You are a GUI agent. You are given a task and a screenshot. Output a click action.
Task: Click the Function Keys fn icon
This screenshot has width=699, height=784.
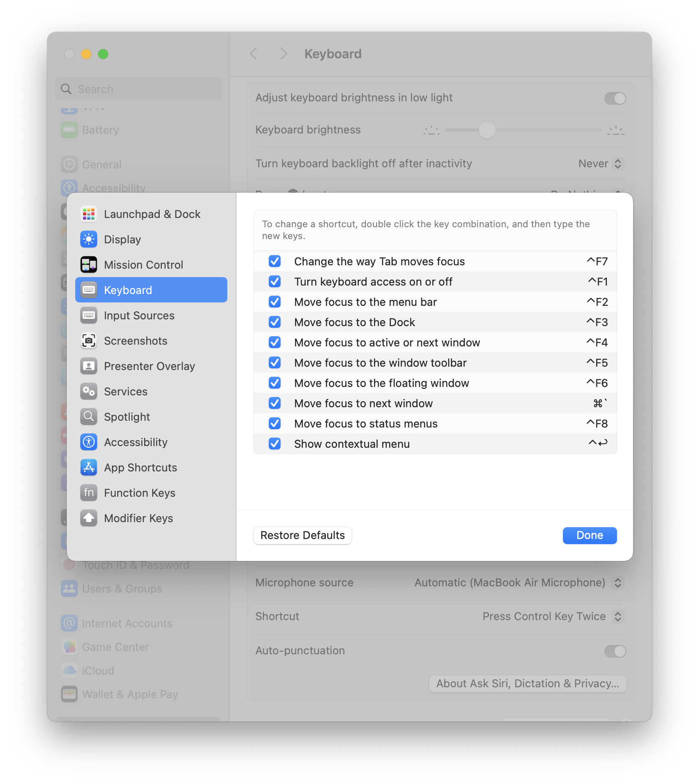pos(89,493)
